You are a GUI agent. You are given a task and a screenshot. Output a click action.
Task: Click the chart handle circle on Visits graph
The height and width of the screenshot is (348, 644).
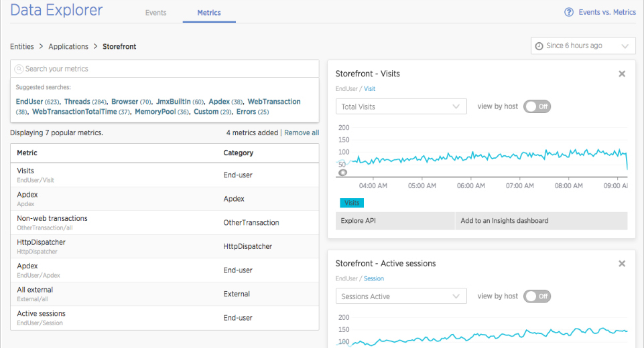(x=342, y=173)
